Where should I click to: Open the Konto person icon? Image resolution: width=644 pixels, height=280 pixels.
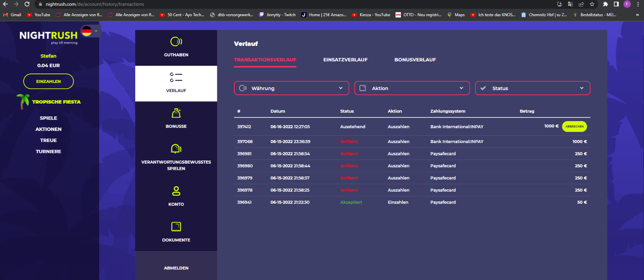click(x=176, y=191)
